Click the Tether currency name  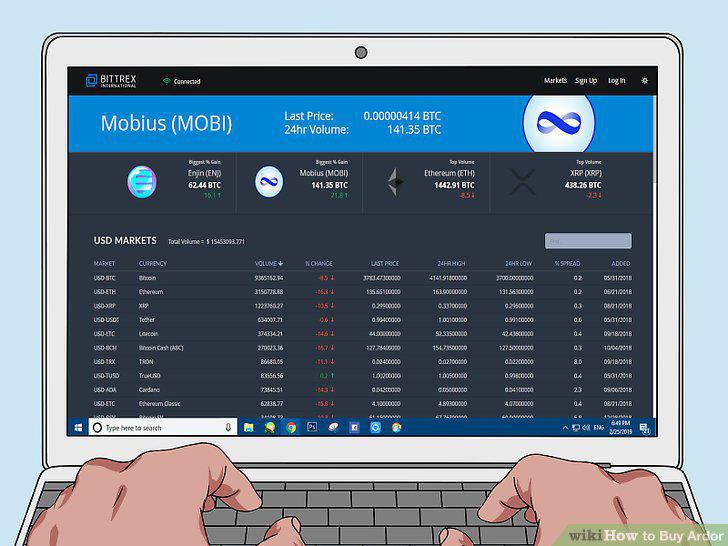pos(147,320)
